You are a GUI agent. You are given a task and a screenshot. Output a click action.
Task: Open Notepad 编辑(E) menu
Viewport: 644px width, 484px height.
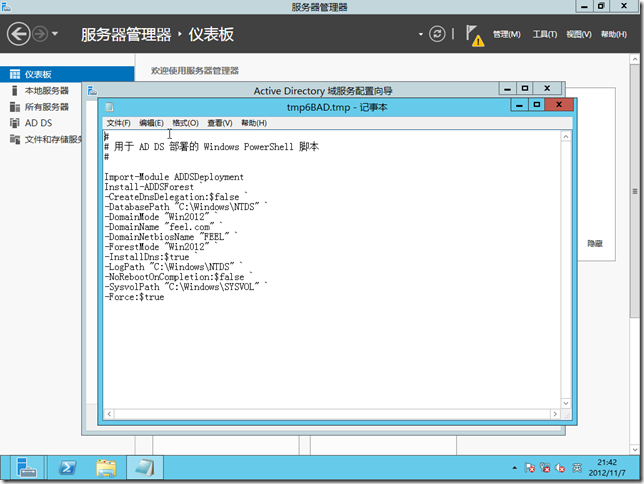(x=151, y=123)
